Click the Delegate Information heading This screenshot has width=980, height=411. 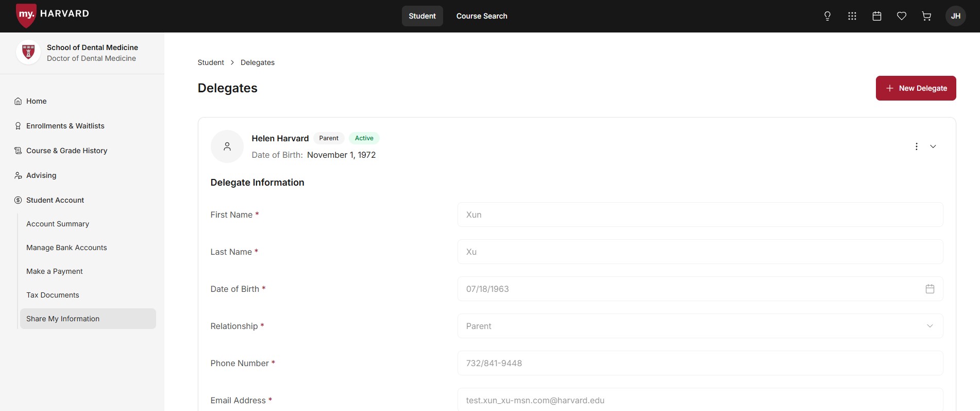pos(258,183)
